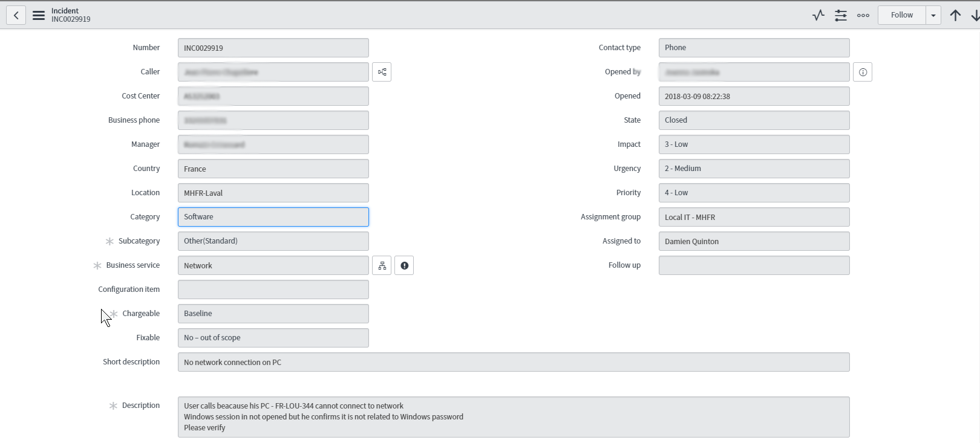This screenshot has height=443, width=980.
Task: Click info icon next to Opened by
Action: pyautogui.click(x=863, y=72)
